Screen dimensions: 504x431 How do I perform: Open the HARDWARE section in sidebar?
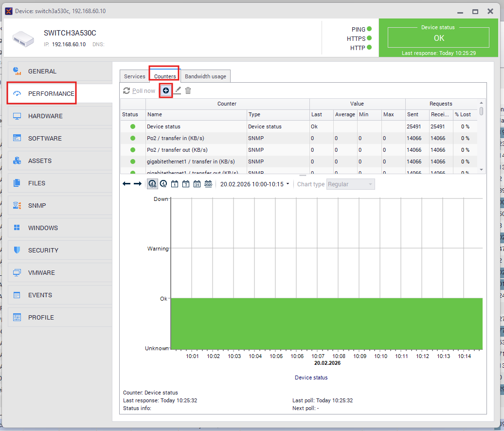[x=45, y=116]
